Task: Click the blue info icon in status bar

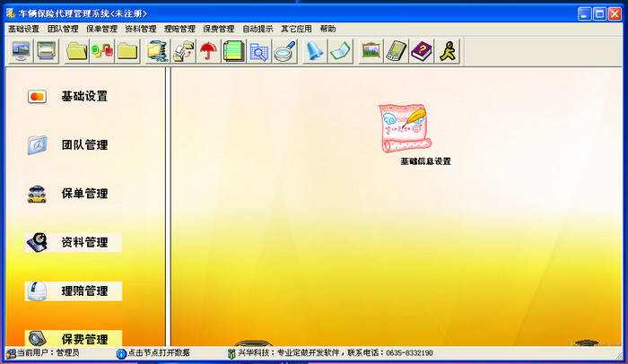Action: pos(121,353)
